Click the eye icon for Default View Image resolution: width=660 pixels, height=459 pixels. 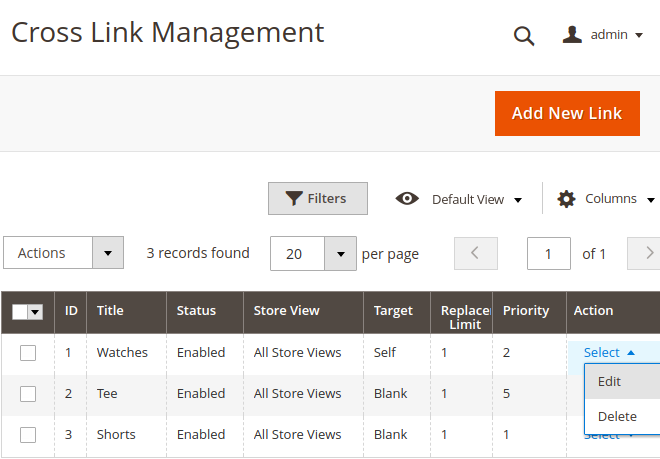[x=407, y=199]
